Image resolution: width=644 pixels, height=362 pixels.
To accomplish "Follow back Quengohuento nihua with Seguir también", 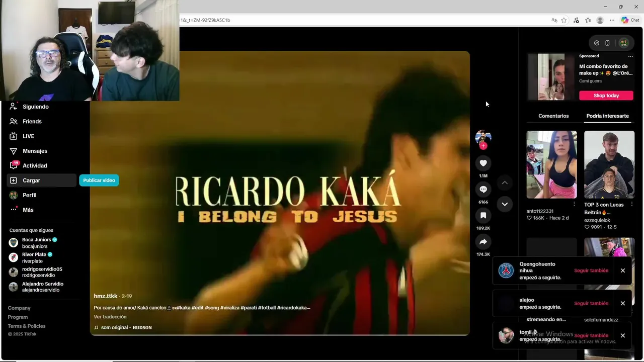I will 591,270.
